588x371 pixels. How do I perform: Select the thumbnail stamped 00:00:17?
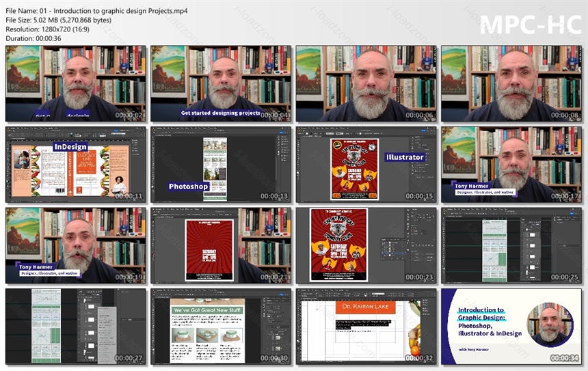point(511,165)
